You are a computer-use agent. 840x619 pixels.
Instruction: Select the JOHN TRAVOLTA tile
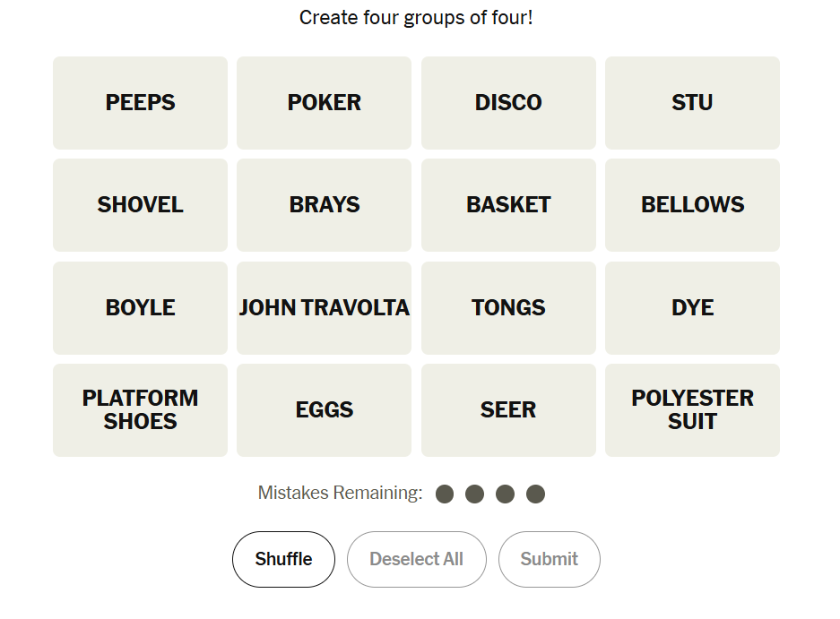pyautogui.click(x=324, y=308)
